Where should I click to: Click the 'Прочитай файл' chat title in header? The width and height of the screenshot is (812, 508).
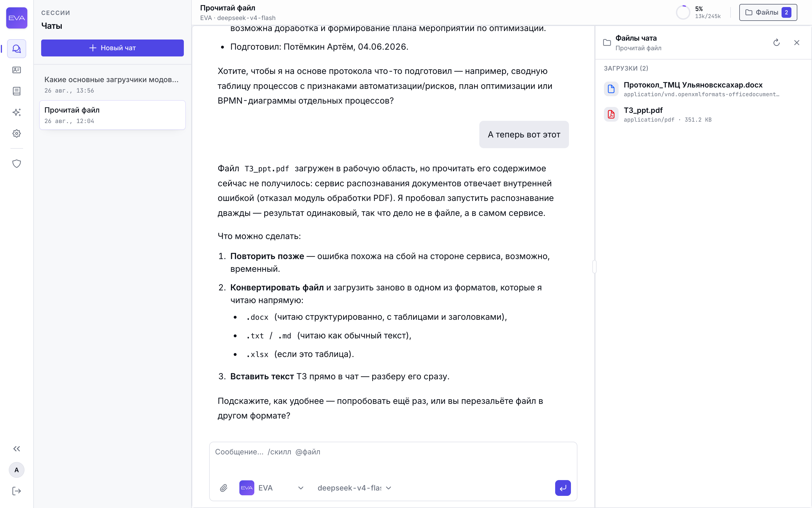pyautogui.click(x=228, y=8)
